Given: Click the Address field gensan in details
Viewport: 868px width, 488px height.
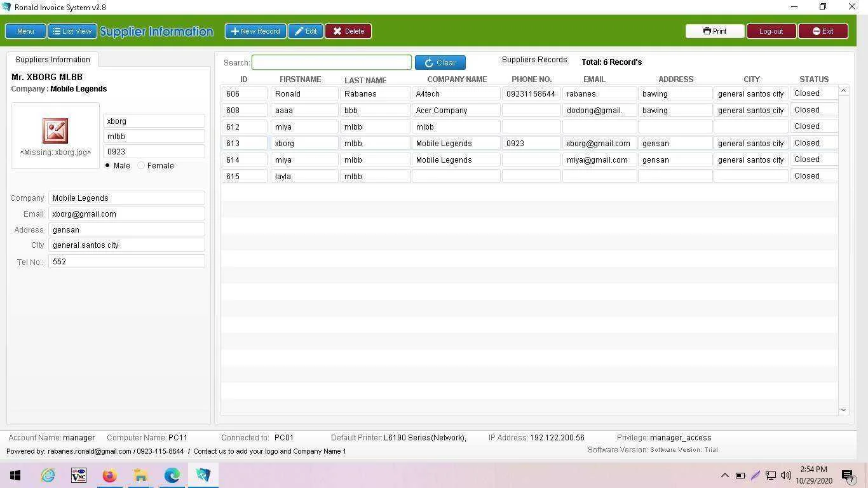Looking at the screenshot, I should tap(126, 229).
